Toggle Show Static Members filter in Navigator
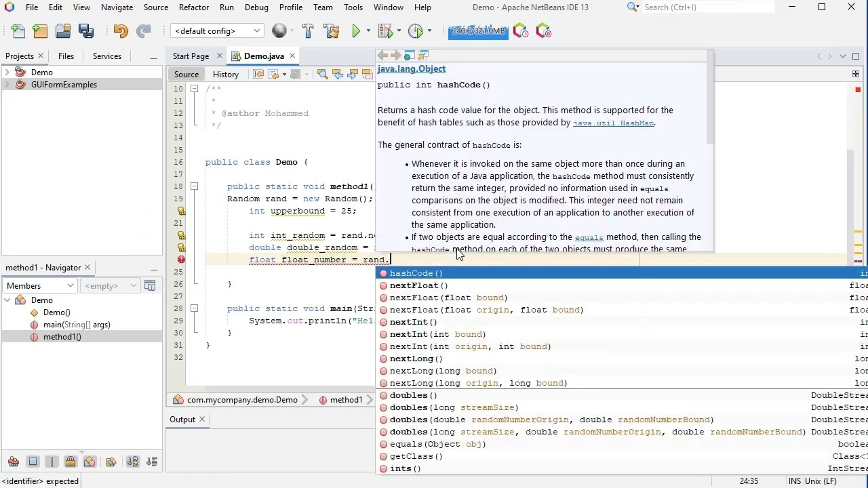The height and width of the screenshot is (488, 868). coord(52,462)
